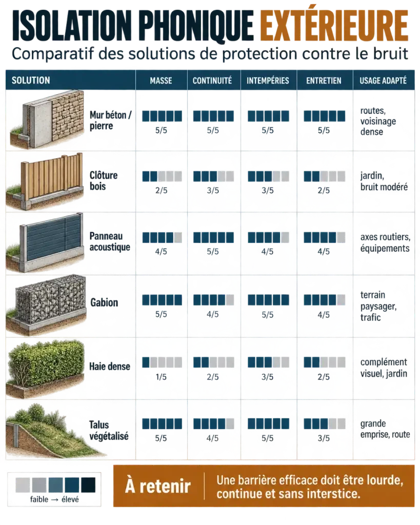420x525 pixels.
Task: Click the darkest navy legend swatch
Action: (x=88, y=485)
